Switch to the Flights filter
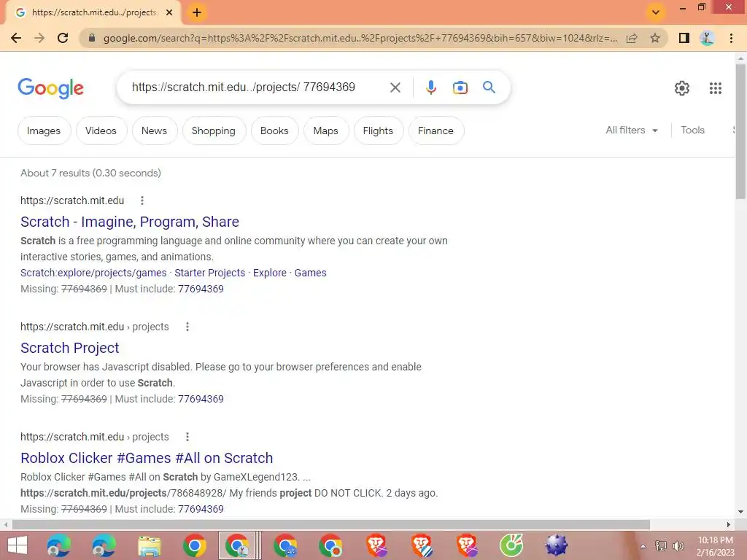Screen dimensions: 747x560 point(378,131)
